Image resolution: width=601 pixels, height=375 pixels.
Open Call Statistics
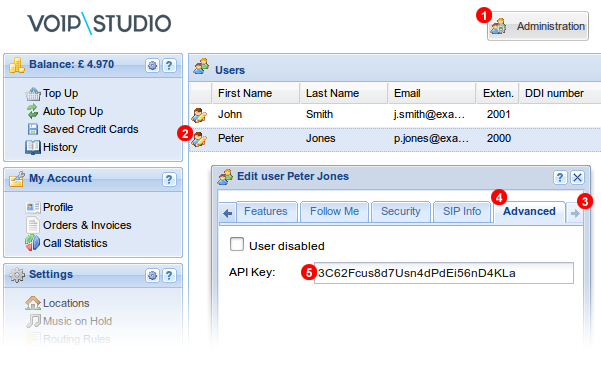pos(75,243)
